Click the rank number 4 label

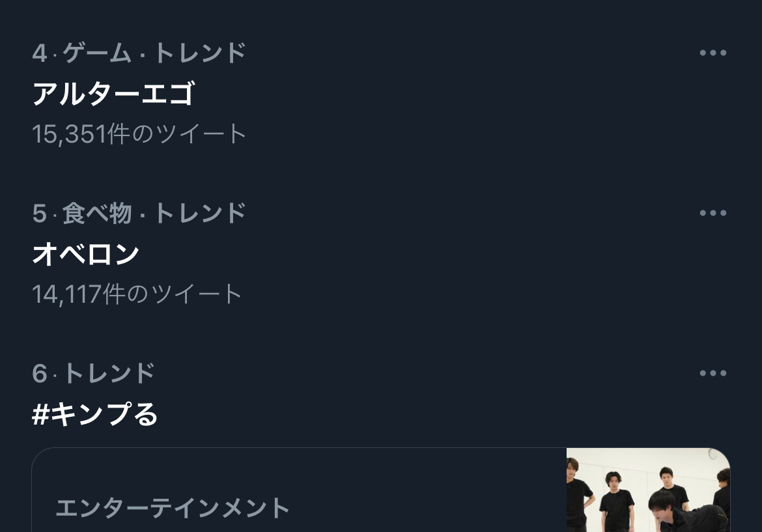(x=39, y=53)
